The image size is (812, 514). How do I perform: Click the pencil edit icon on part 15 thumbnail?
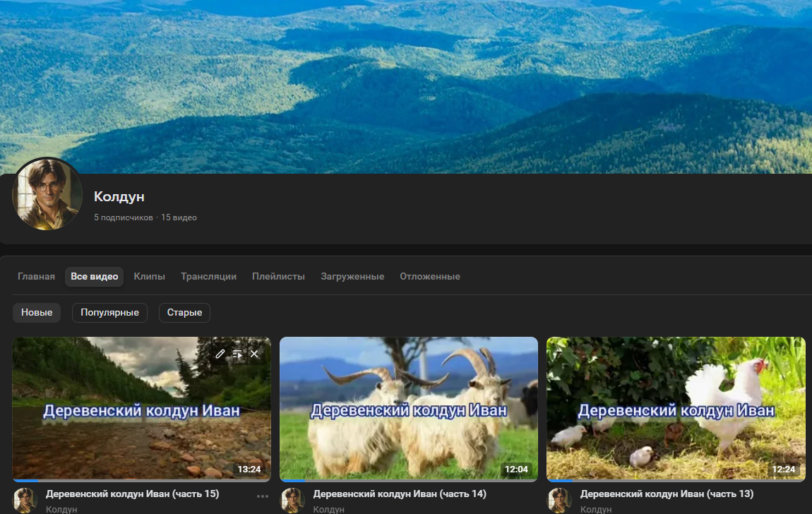tap(220, 354)
